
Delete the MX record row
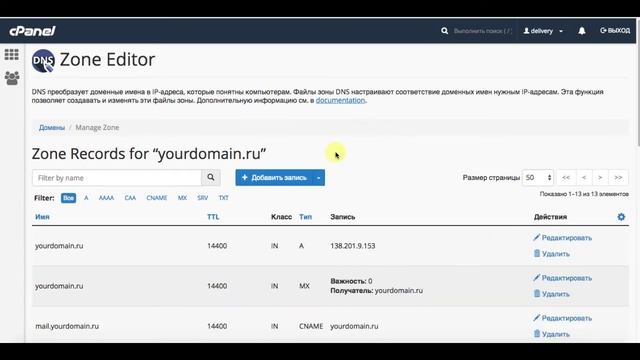point(551,294)
